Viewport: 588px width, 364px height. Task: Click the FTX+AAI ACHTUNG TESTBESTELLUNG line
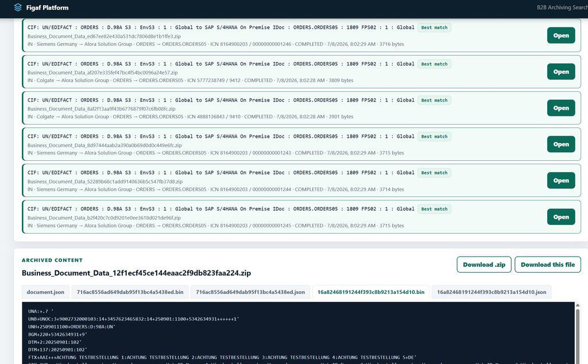point(222,358)
